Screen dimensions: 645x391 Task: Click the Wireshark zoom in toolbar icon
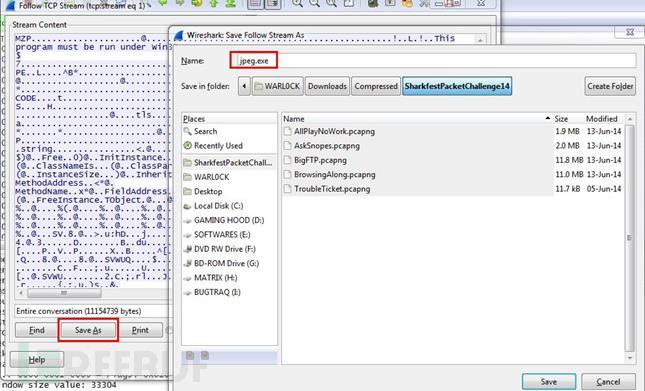click(297, 3)
